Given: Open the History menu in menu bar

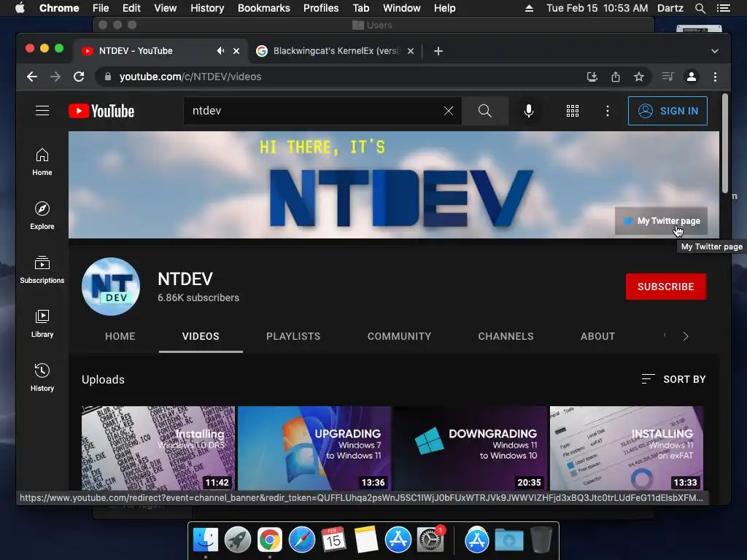Looking at the screenshot, I should [x=206, y=8].
